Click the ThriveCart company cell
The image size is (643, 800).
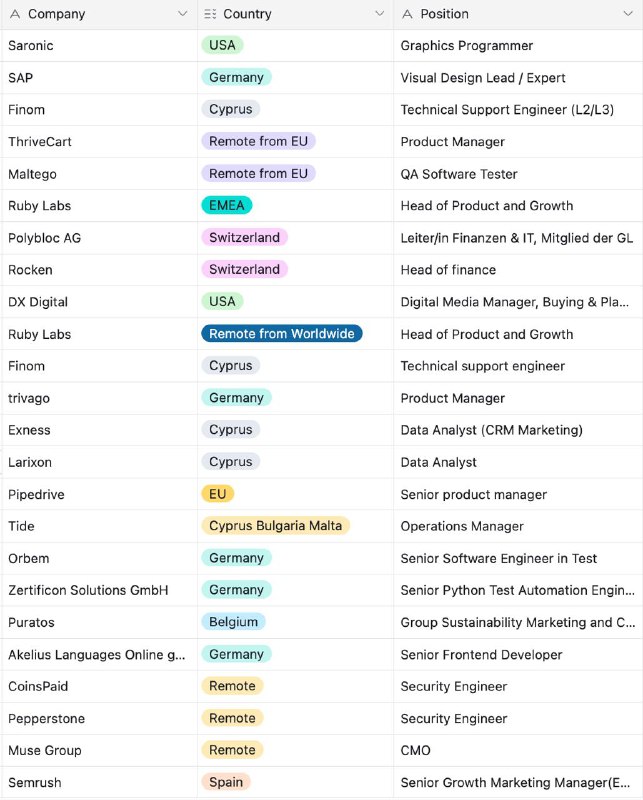(99, 141)
